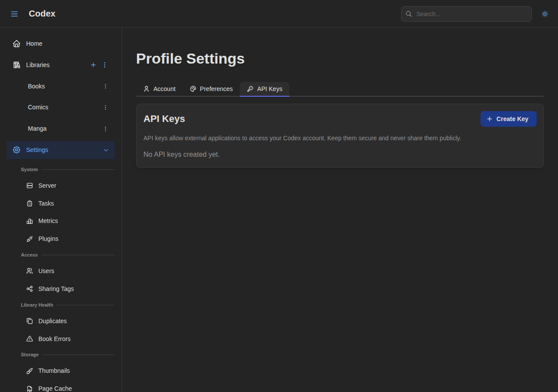This screenshot has width=558, height=392.
Task: Click inside the Search field
Action: pos(466,14)
